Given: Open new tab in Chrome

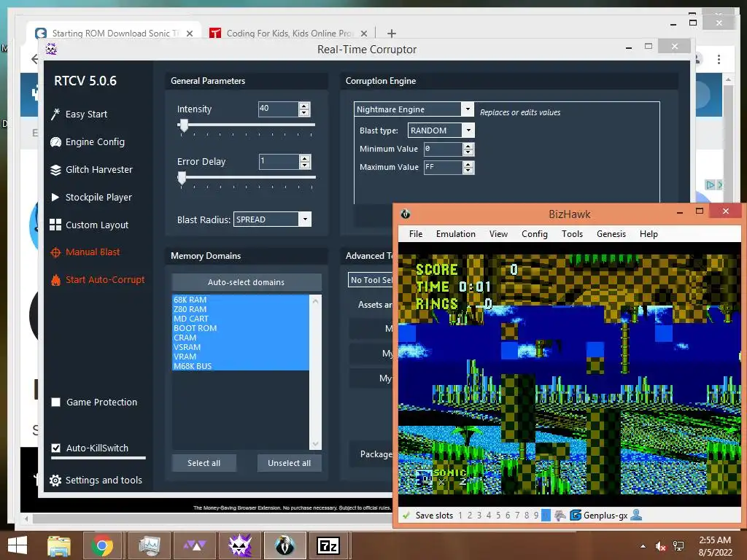Looking at the screenshot, I should tap(392, 34).
